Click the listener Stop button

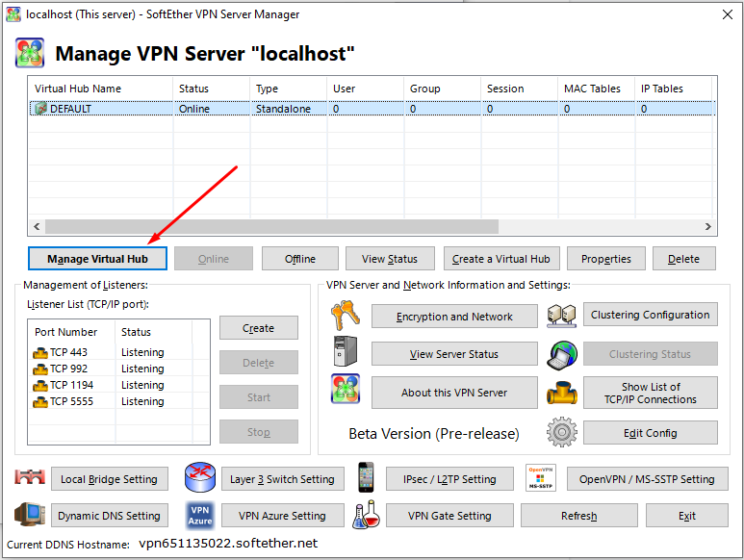click(259, 431)
